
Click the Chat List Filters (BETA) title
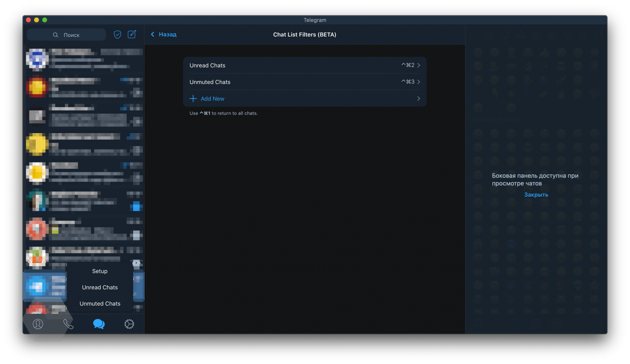click(304, 34)
